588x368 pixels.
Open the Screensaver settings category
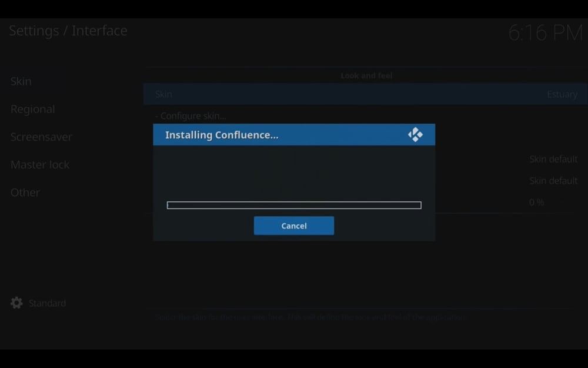click(x=41, y=137)
